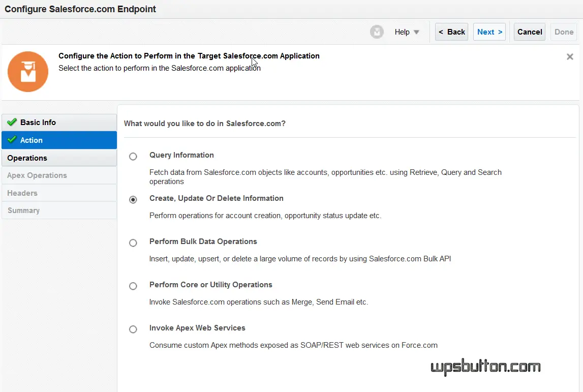
Task: Select the Invoke Apex Web Services radio
Action: coord(133,329)
